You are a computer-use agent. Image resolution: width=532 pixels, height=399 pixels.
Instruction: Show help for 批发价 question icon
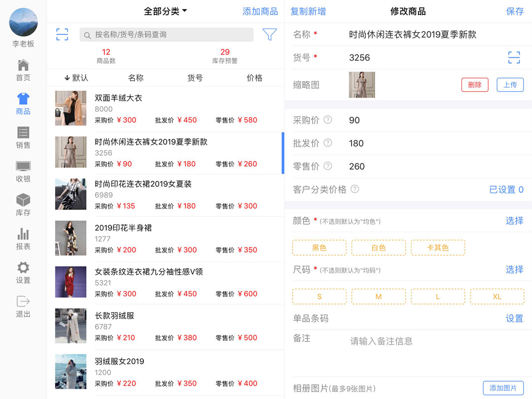point(328,143)
